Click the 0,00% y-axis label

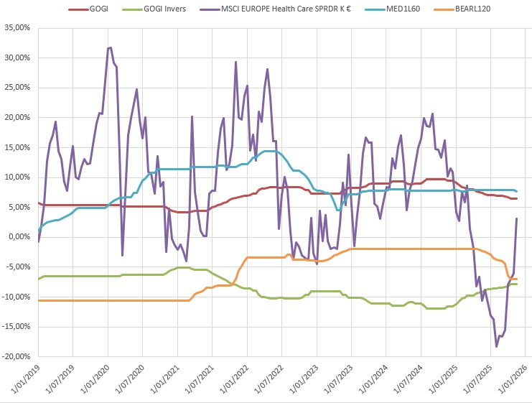tap(19, 237)
